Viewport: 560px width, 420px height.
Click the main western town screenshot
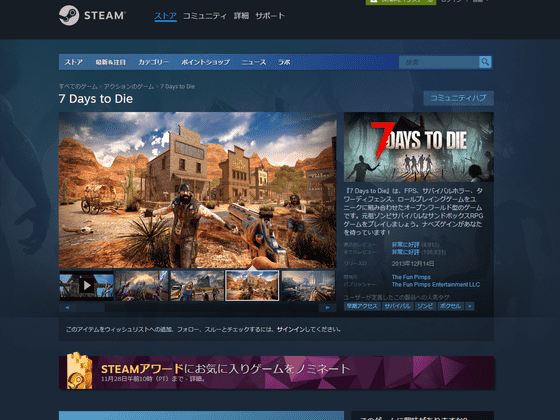coord(198,190)
